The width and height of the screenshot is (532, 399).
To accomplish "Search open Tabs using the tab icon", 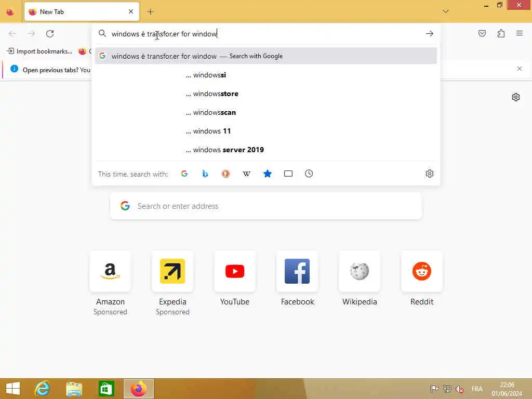I will (x=288, y=174).
